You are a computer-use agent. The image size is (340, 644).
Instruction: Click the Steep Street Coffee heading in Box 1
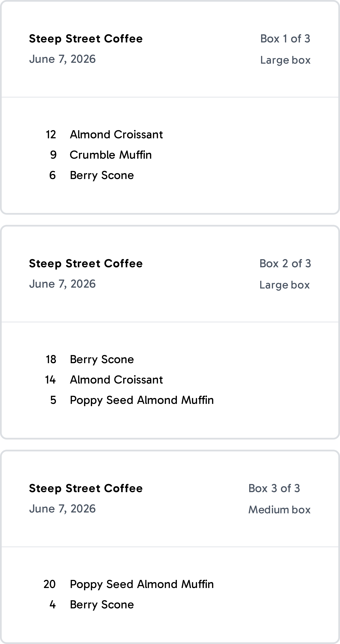(x=86, y=39)
